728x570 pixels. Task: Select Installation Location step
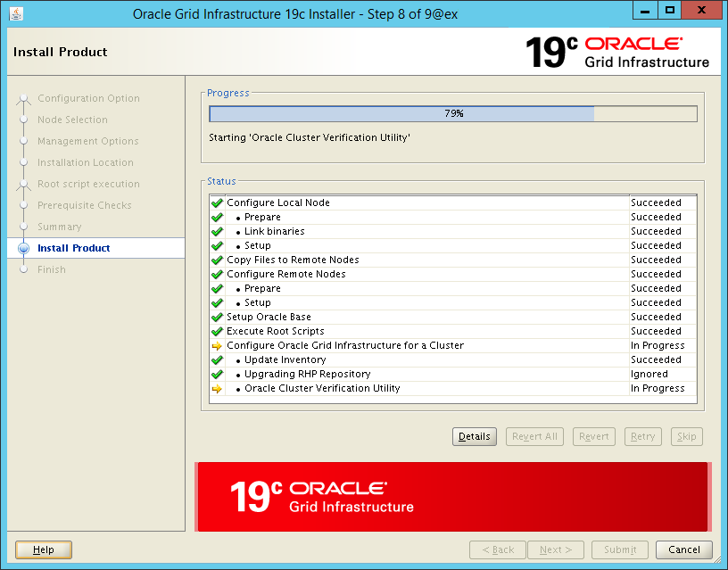(86, 162)
